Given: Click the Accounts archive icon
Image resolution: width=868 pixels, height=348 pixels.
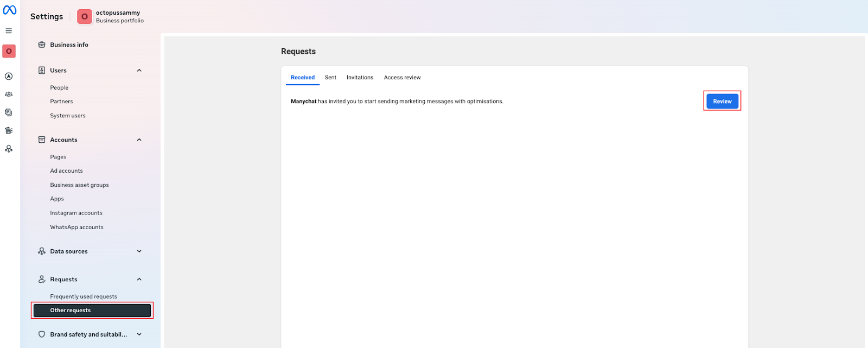Looking at the screenshot, I should [42, 140].
